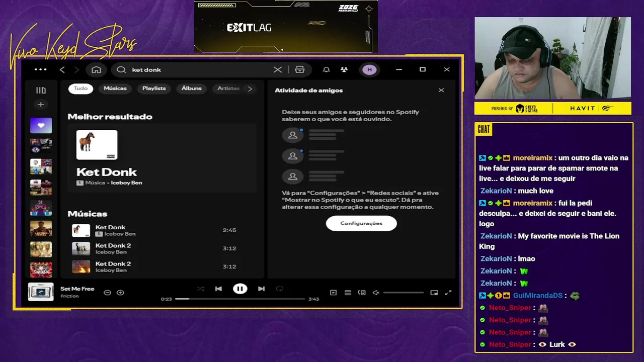Screen dimensions: 644x362
Task: Close the 'Atividade de amigos' panel
Action: pyautogui.click(x=441, y=90)
